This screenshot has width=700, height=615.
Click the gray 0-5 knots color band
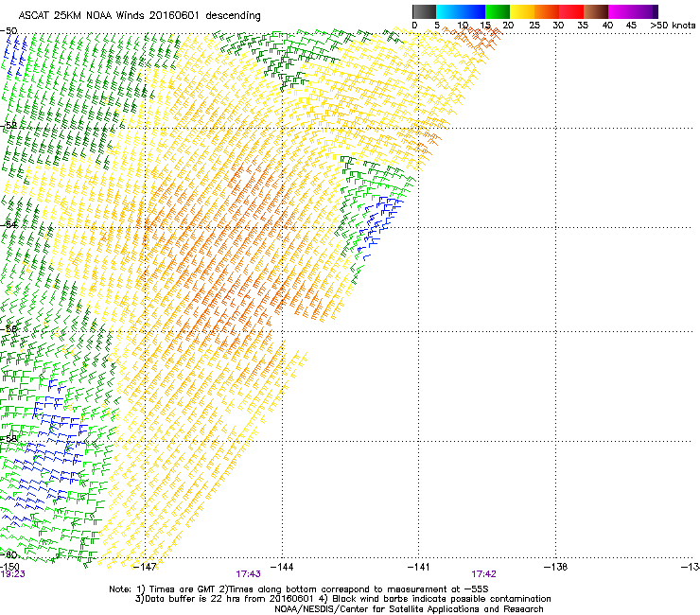424,11
